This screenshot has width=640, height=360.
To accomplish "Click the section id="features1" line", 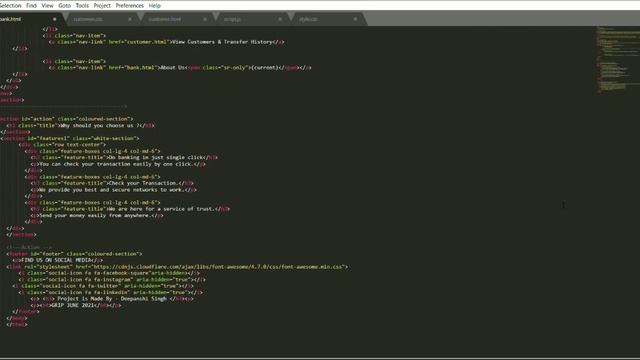I will 70,138.
